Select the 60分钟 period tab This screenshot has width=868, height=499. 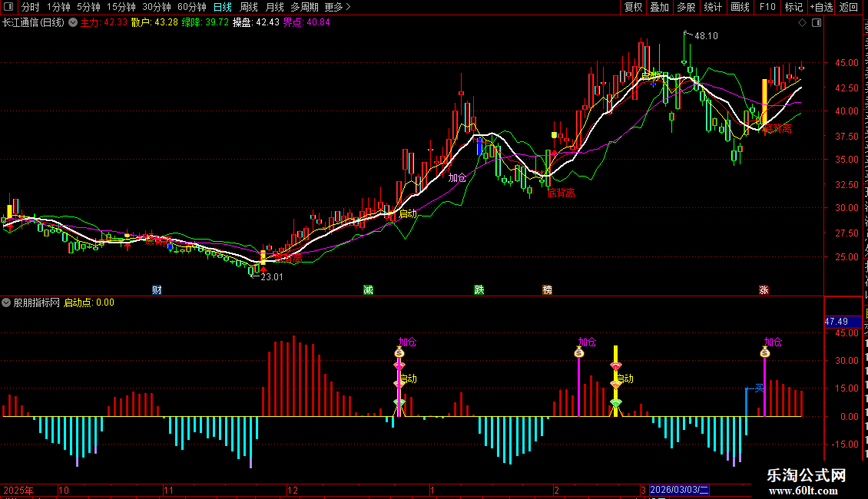point(191,7)
